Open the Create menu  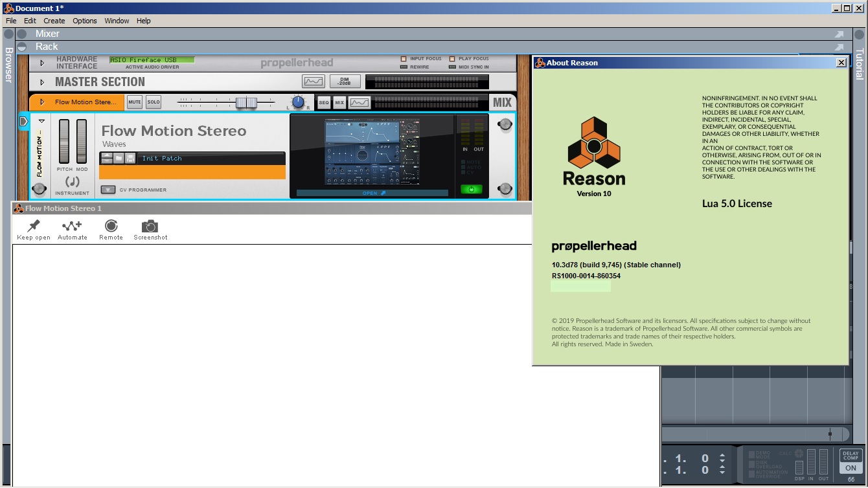tap(54, 21)
